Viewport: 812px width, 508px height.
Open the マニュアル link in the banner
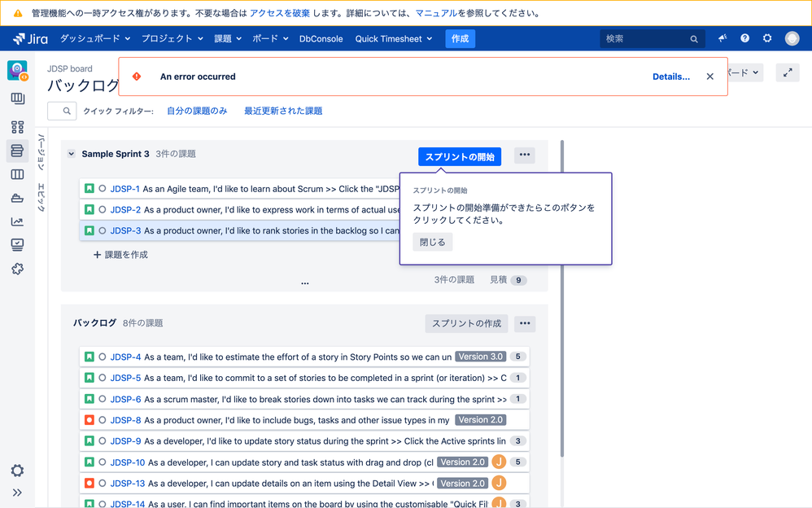coord(436,13)
